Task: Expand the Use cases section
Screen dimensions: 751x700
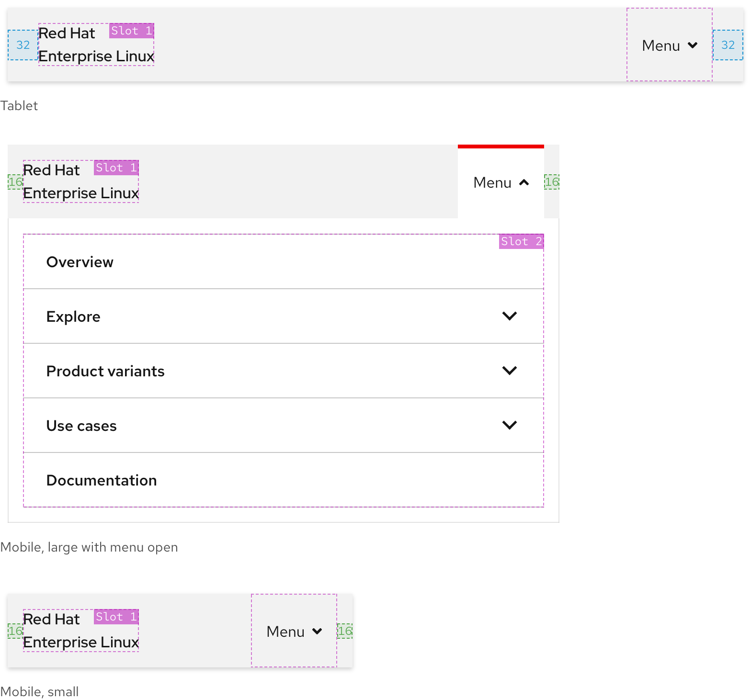Action: point(81,426)
